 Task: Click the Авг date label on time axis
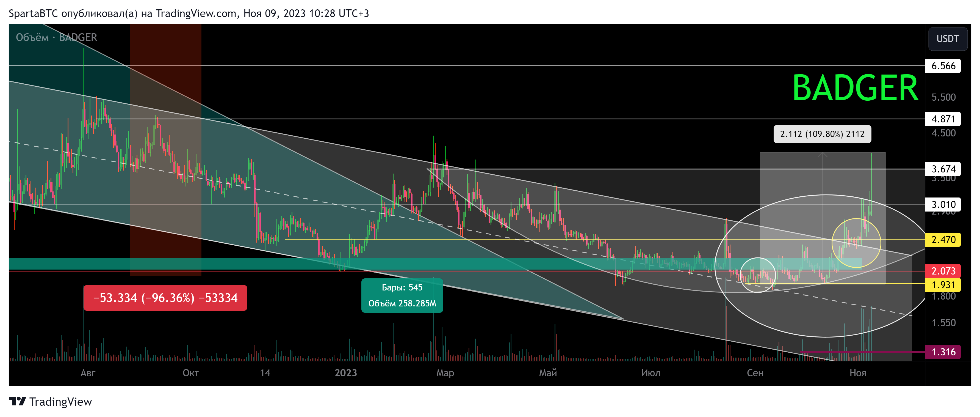point(88,373)
